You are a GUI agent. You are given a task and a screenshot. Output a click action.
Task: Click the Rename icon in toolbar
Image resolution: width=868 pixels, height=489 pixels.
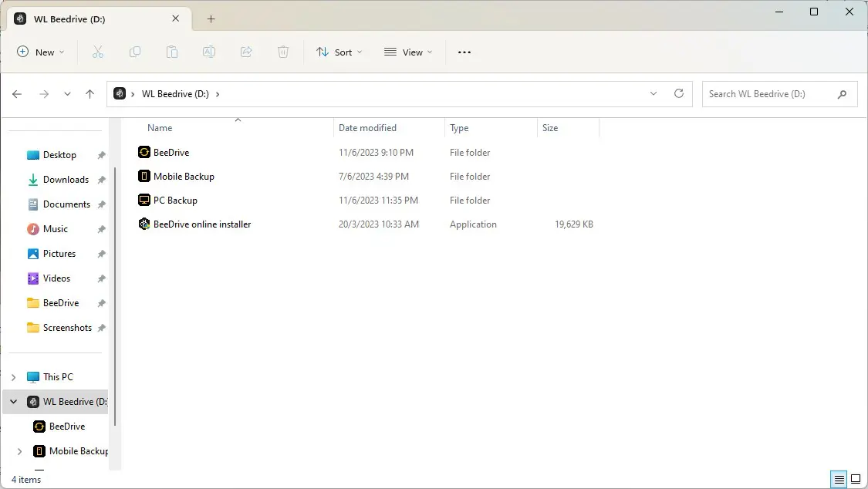tap(208, 52)
